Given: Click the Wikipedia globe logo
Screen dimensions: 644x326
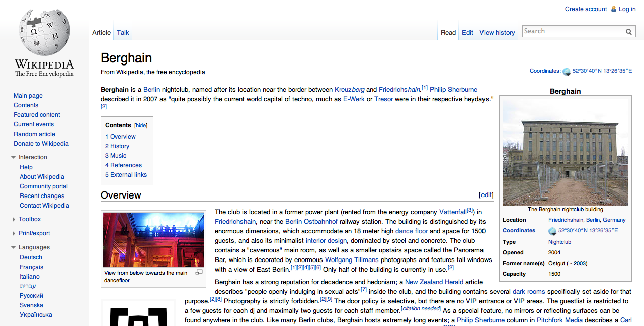Looking at the screenshot, I should tap(44, 32).
